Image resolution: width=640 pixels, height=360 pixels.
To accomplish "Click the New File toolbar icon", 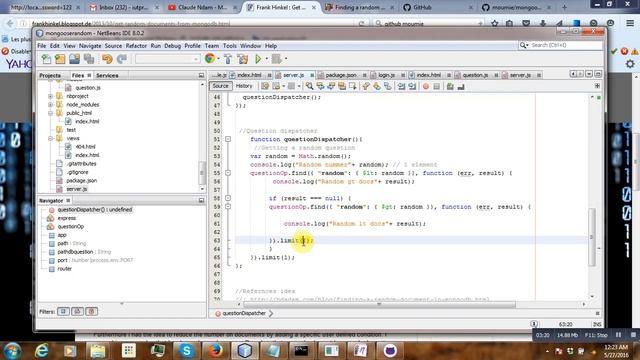I will click(46, 59).
